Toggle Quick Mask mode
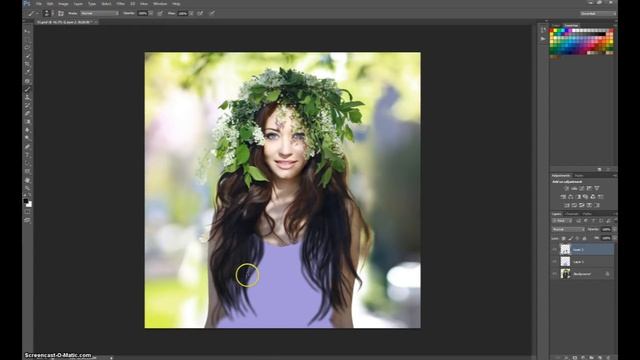This screenshot has height=360, width=640. pos(27,212)
